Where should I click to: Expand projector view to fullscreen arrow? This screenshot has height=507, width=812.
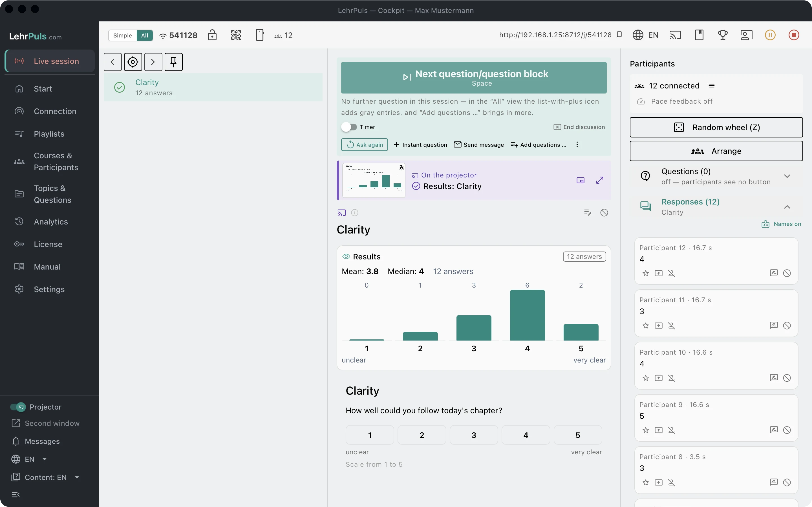coord(600,180)
